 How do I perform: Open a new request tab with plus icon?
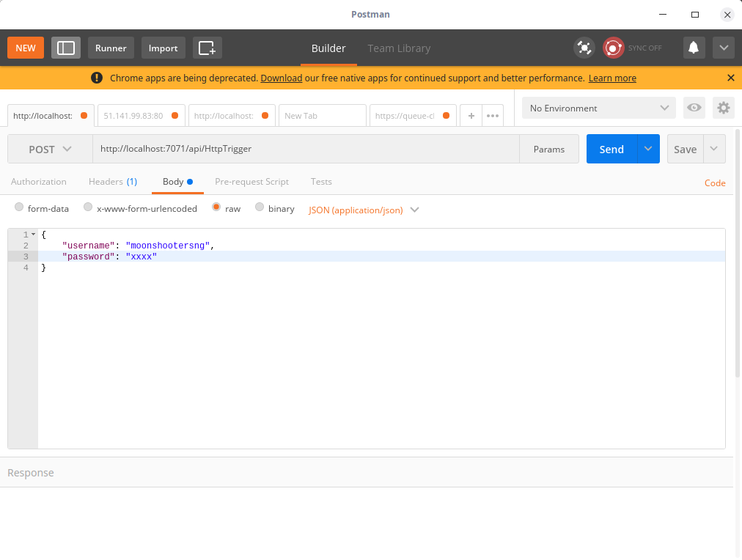click(471, 115)
